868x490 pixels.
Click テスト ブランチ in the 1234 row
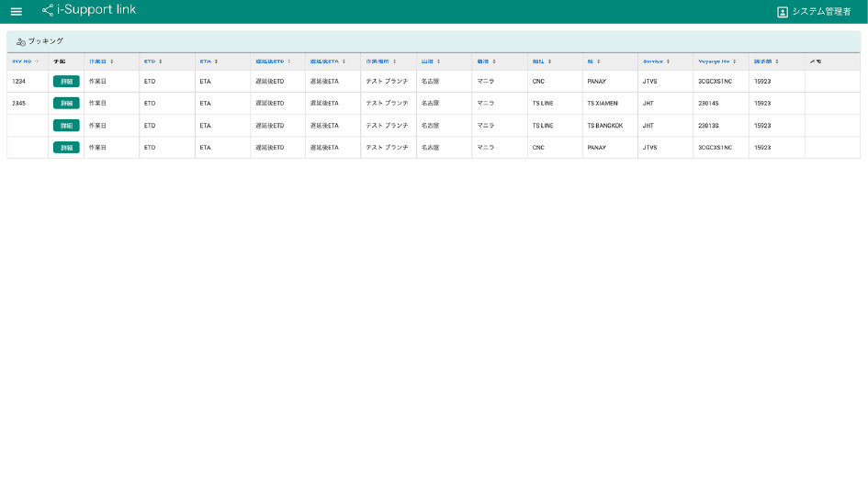[x=387, y=82]
